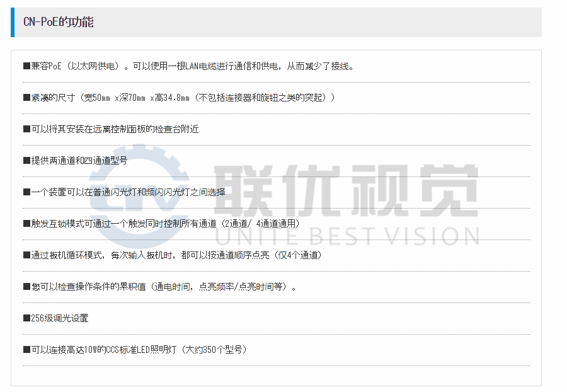Image resolution: width=567 pixels, height=392 pixels.
Task: Click the text "提供两通道和四通道型号"
Action: coord(79,161)
